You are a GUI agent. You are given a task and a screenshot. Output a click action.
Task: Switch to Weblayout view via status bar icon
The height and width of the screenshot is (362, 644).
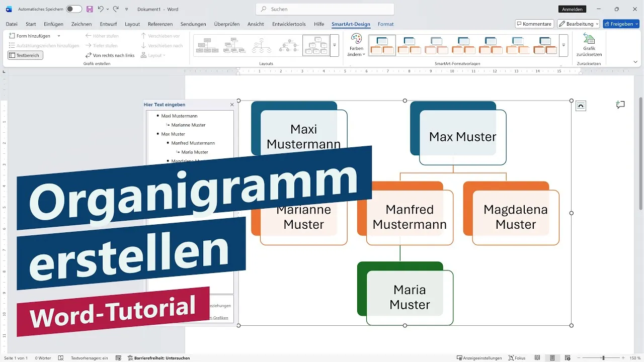click(567, 357)
